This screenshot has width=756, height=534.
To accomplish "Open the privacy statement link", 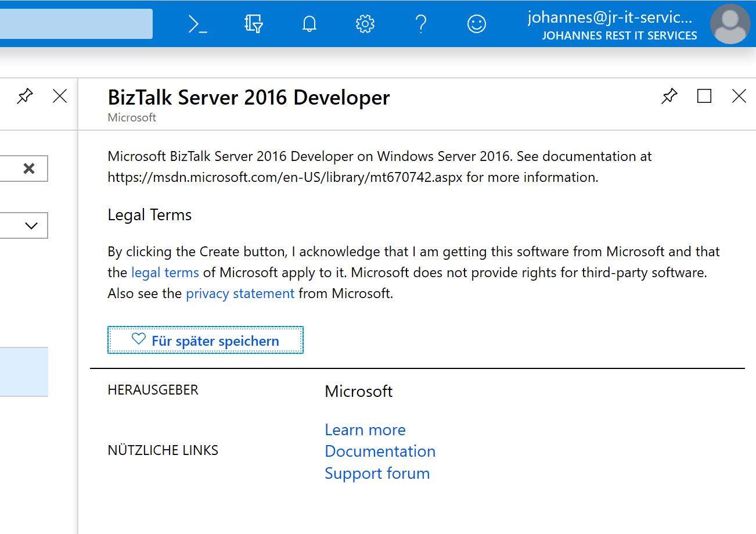I will [240, 293].
